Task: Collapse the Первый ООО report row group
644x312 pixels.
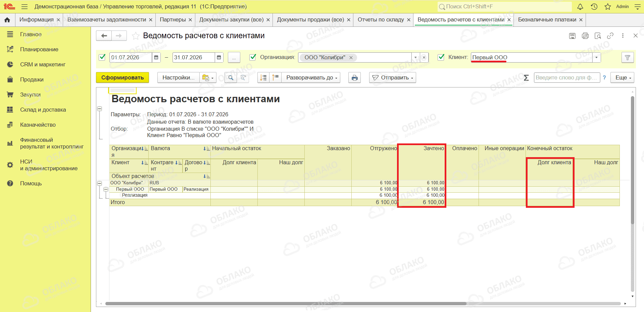Action: [x=106, y=189]
